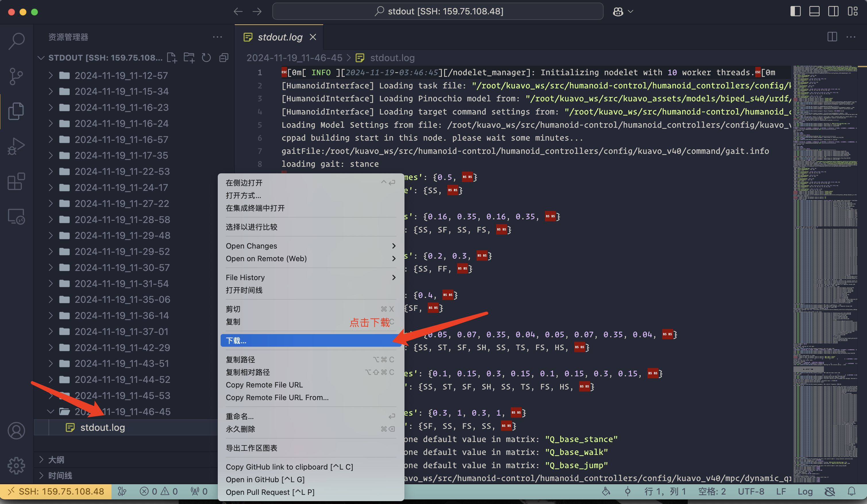The image size is (867, 504).
Task: Open the Run and Debug view
Action: coord(16,146)
